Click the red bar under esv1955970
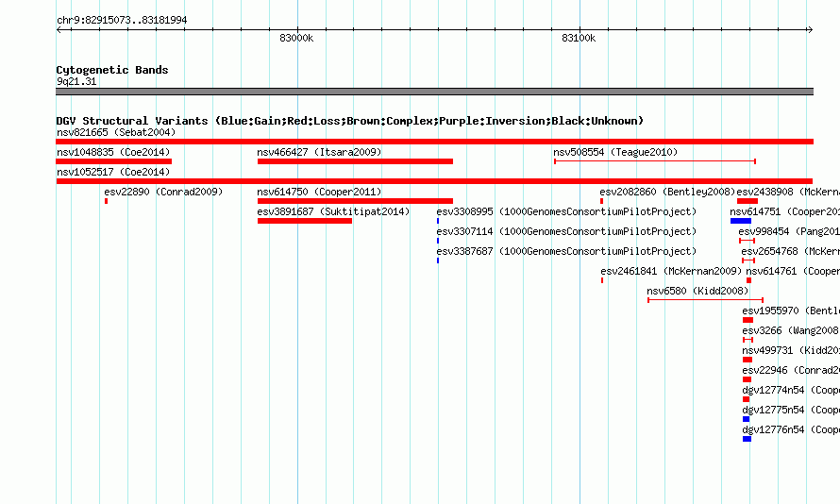The height and width of the screenshot is (504, 840). pyautogui.click(x=748, y=320)
